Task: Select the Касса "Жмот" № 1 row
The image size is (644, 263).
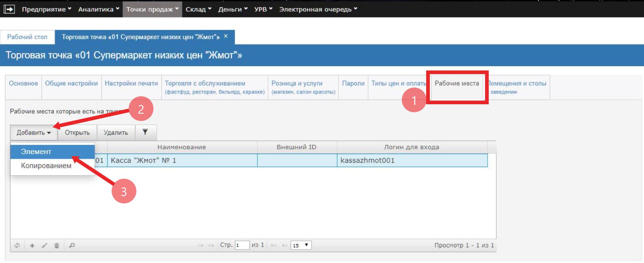Action: [x=182, y=161]
